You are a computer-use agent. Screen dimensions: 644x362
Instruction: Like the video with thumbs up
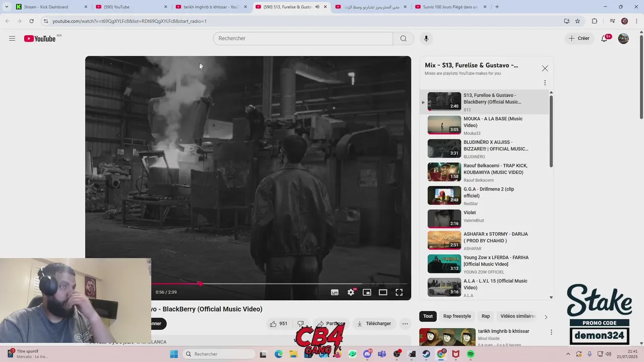[x=280, y=324]
